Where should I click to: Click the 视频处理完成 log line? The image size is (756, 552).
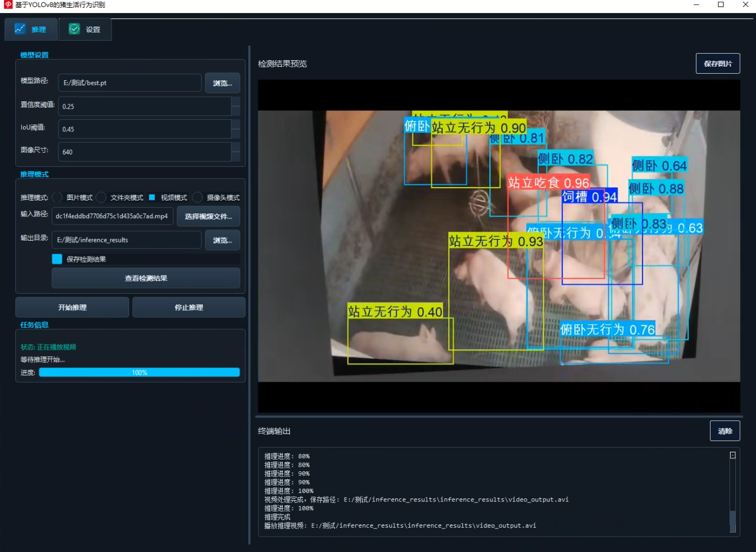(x=416, y=500)
